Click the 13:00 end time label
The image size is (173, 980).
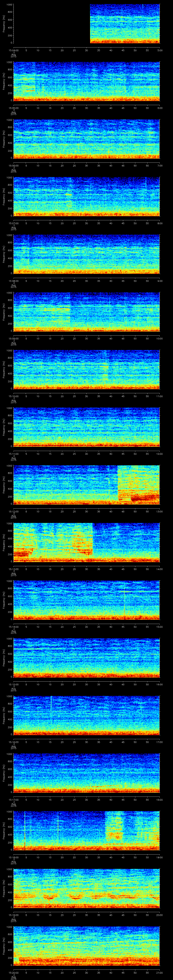159,511
